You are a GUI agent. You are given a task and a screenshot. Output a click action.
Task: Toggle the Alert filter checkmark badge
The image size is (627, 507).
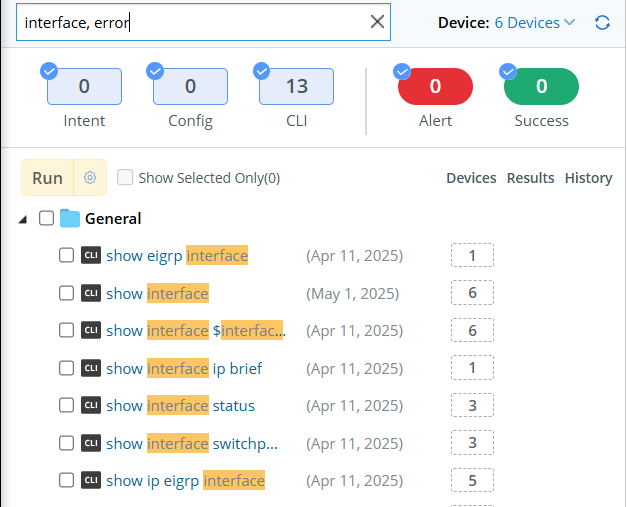402,71
